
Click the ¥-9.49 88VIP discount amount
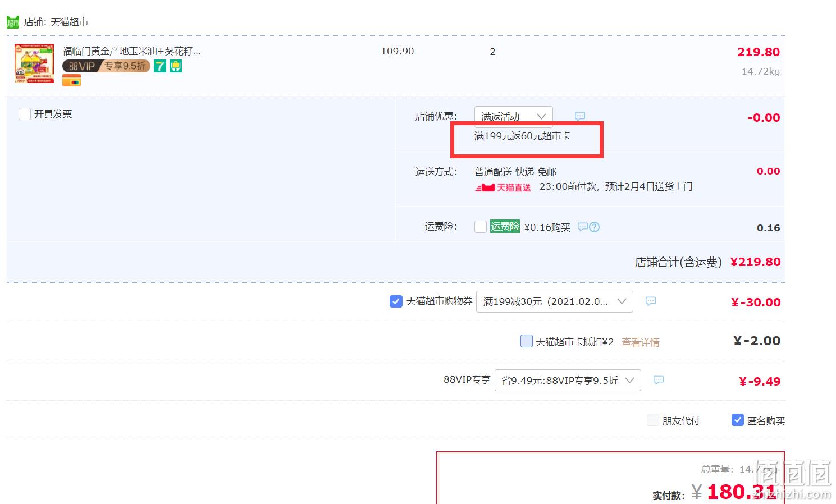point(760,381)
